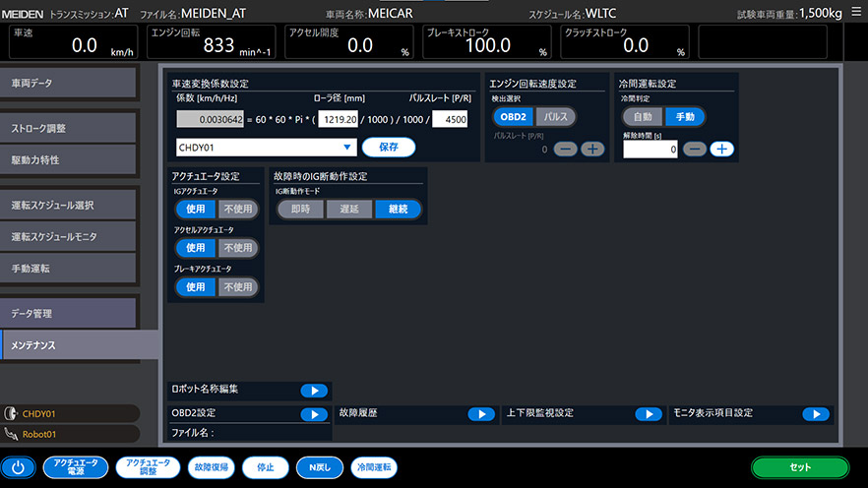Screen dimensions: 868x488
Task: Click the roller diameter input field
Action: pos(339,119)
